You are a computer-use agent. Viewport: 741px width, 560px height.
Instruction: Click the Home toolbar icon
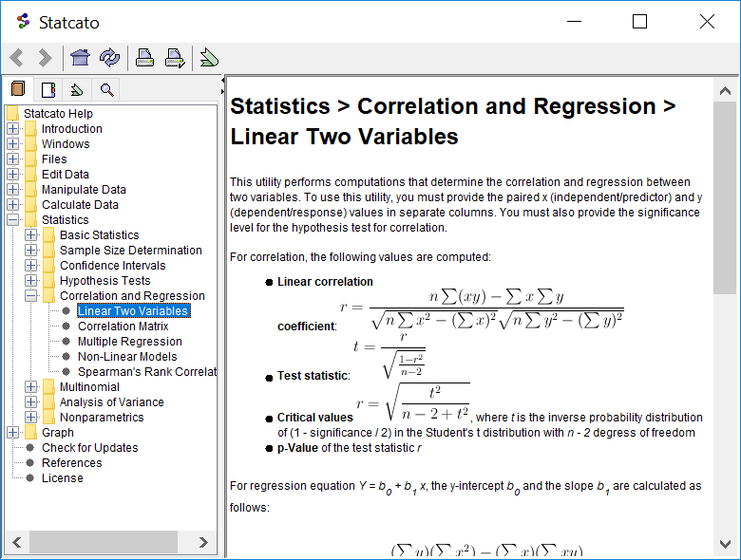80,58
